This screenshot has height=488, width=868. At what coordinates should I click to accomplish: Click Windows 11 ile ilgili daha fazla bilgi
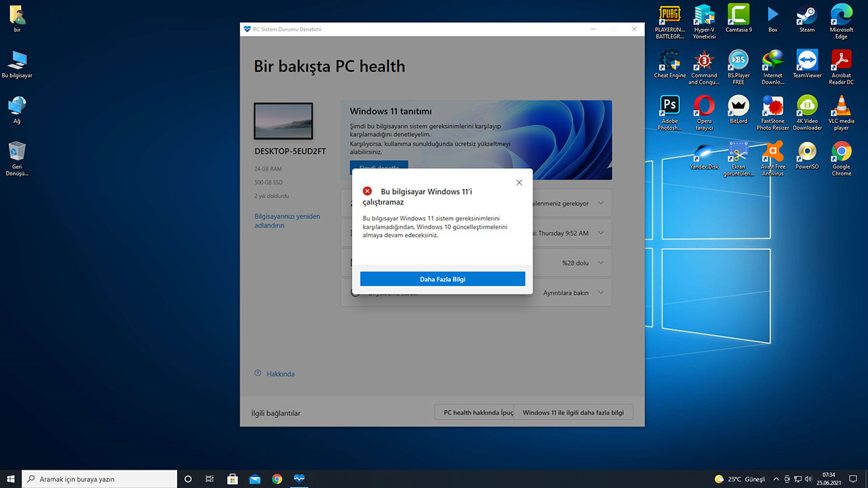click(x=573, y=412)
